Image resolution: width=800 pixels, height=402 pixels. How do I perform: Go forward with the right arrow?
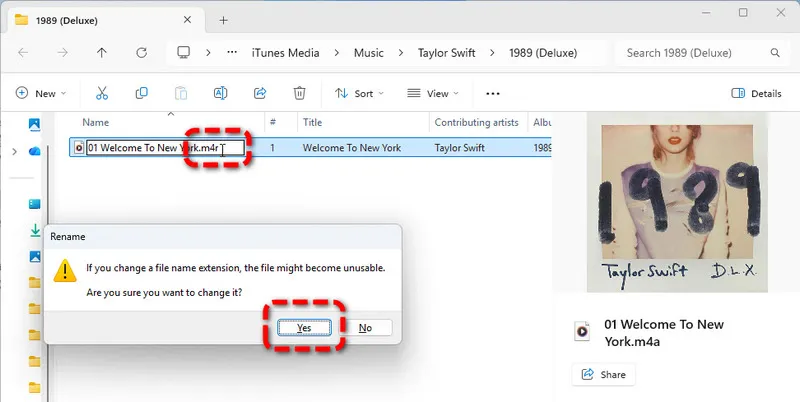coord(62,53)
